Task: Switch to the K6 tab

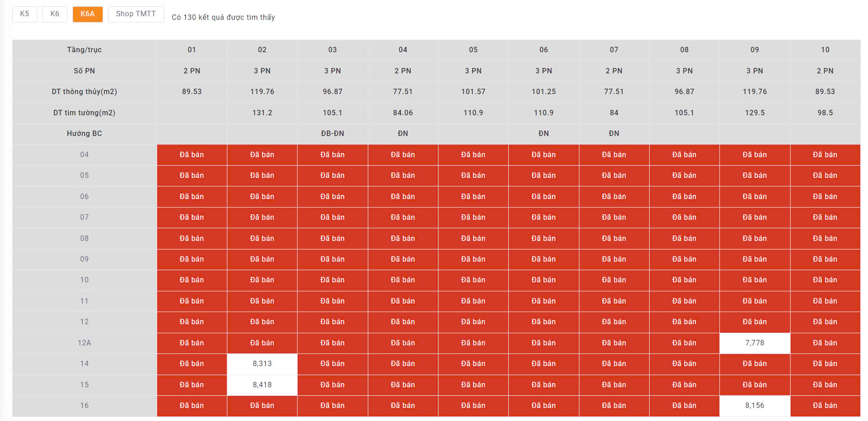Action: [x=54, y=14]
